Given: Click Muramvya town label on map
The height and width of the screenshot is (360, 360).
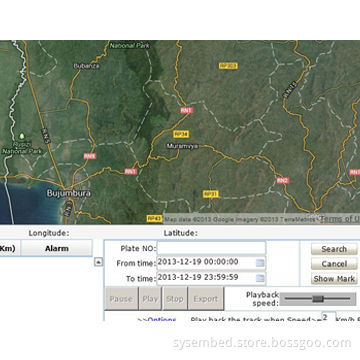Looking at the screenshot, I should pyautogui.click(x=182, y=146).
